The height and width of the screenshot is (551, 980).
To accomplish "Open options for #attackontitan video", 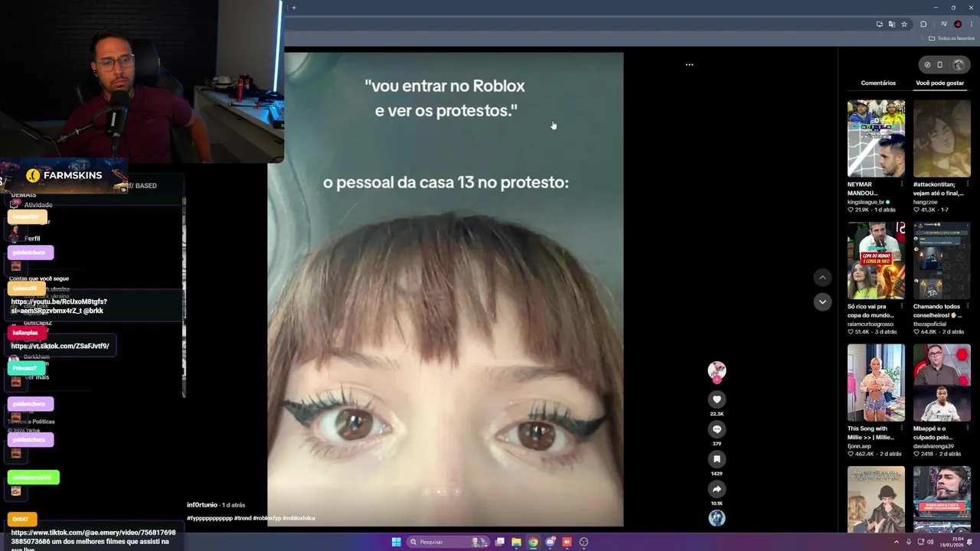I will [967, 184].
